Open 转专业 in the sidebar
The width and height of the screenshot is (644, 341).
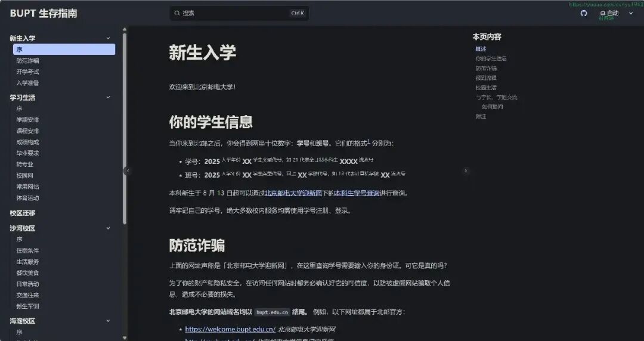pyautogui.click(x=24, y=165)
